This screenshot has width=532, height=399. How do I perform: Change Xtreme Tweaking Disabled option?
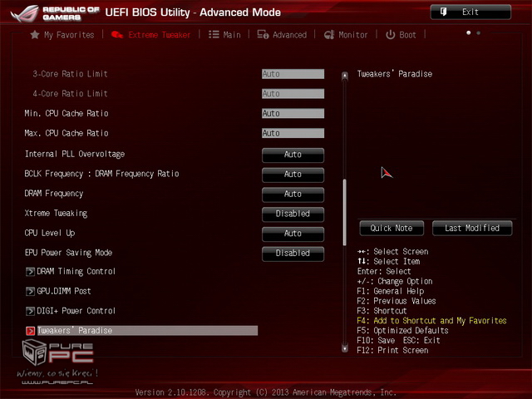coord(293,214)
